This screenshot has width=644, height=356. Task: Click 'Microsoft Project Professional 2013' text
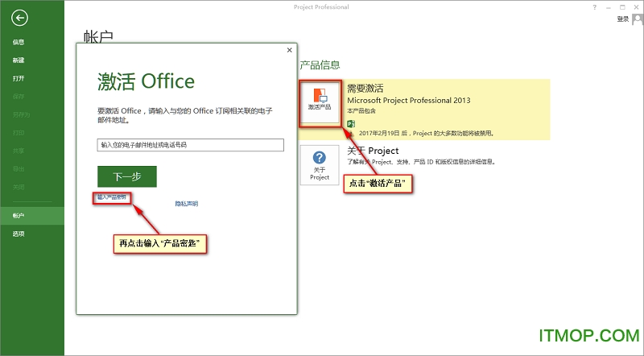(409, 100)
